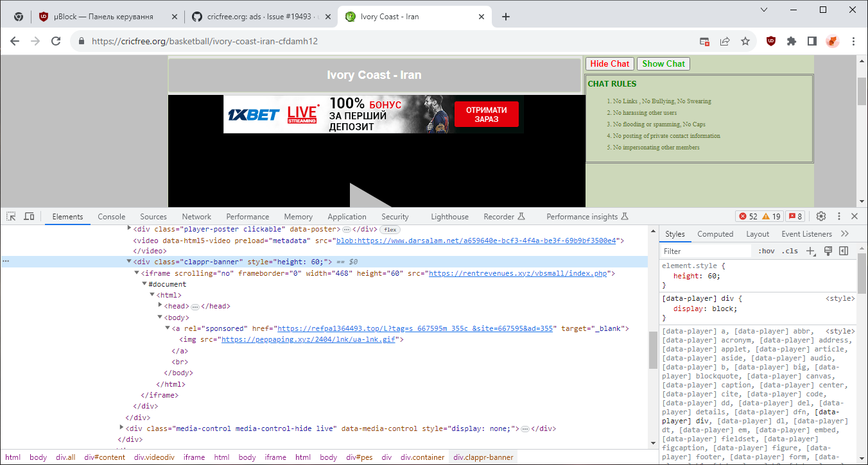Viewport: 868px width, 465px height.
Task: Select the Computed styles tab
Action: point(715,233)
